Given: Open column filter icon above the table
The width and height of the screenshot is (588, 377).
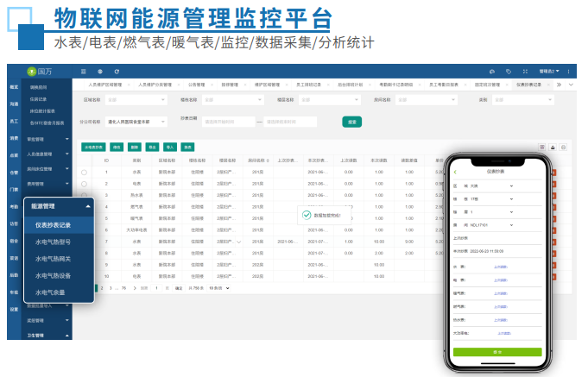Looking at the screenshot, I should click(x=542, y=147).
